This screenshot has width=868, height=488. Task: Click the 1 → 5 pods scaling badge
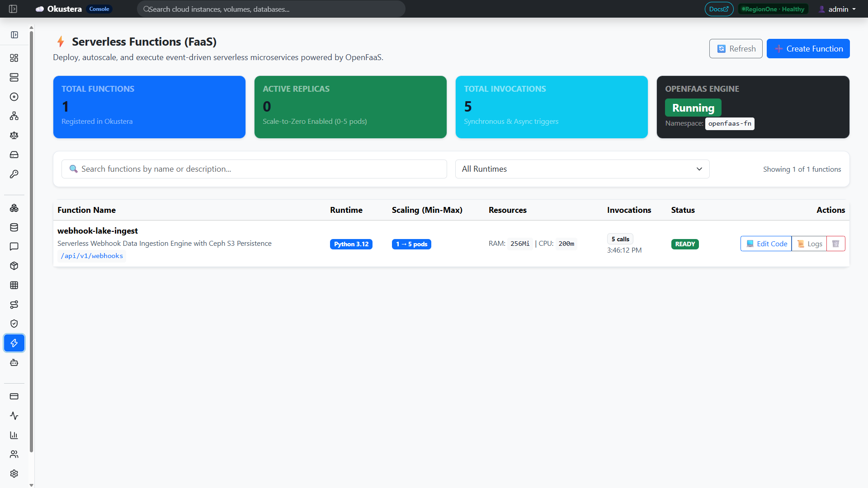[411, 244]
